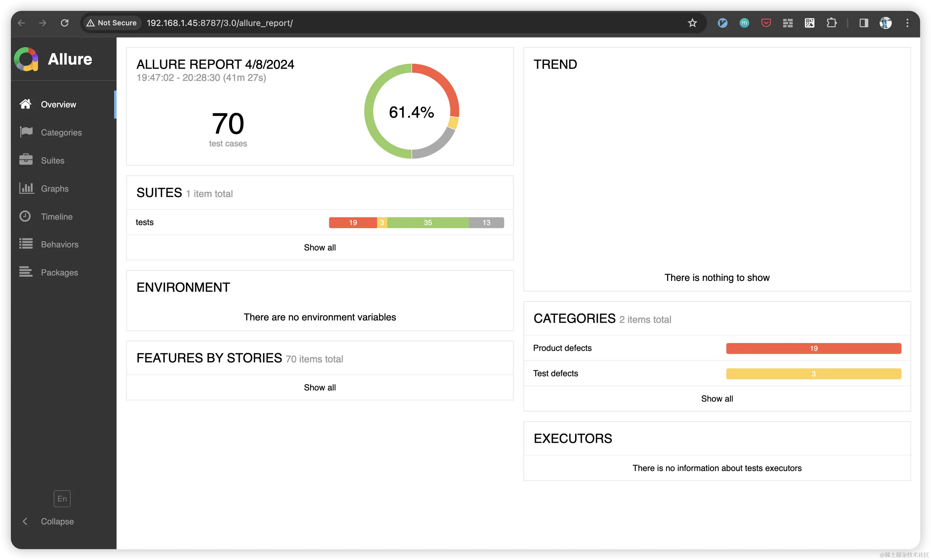This screenshot has height=560, width=931.
Task: Show all in the Suites widget
Action: 319,248
